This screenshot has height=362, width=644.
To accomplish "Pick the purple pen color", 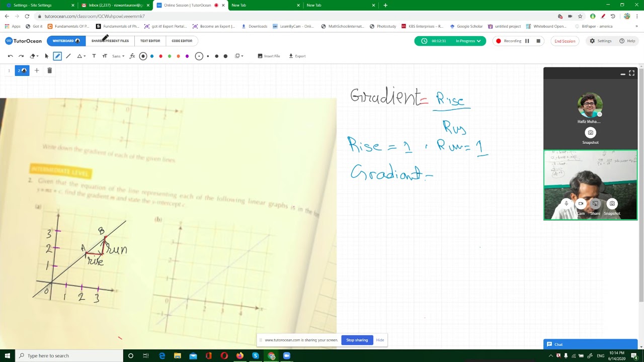I will click(187, 56).
